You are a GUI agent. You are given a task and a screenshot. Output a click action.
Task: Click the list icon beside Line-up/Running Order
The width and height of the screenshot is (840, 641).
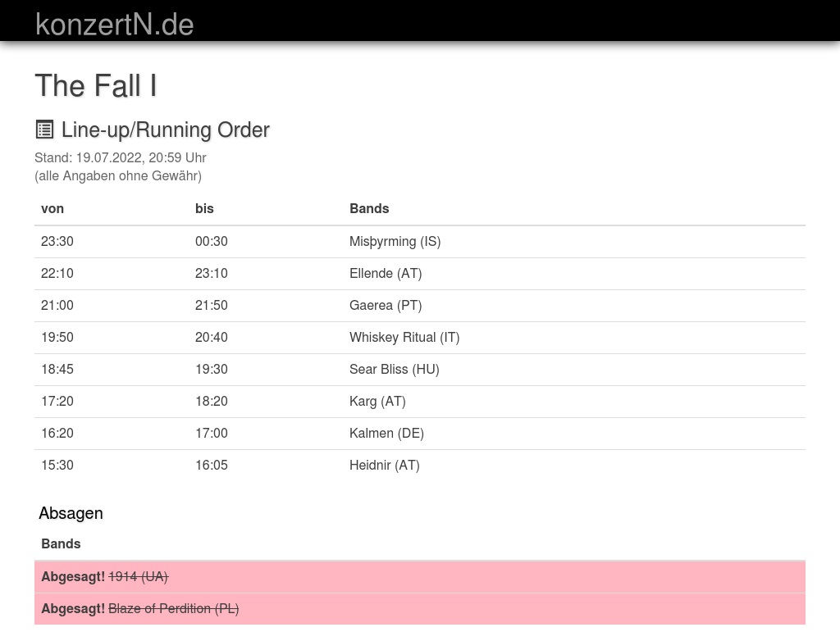click(x=44, y=130)
